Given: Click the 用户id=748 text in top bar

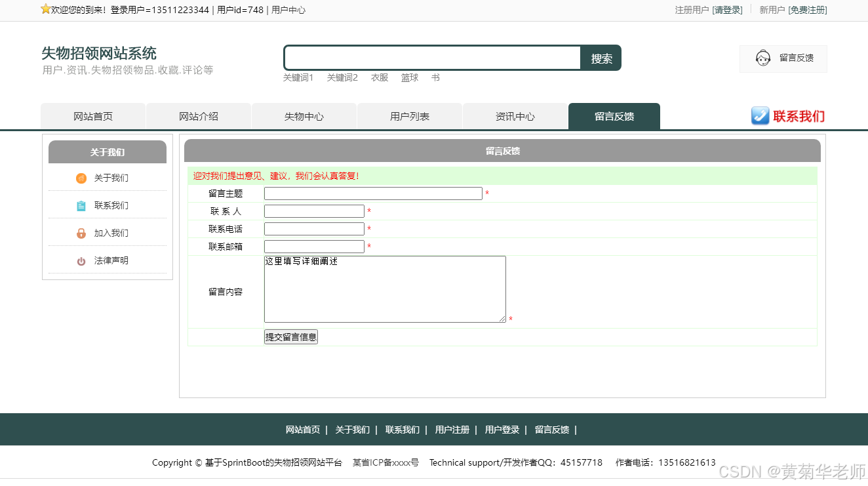Looking at the screenshot, I should [x=240, y=10].
